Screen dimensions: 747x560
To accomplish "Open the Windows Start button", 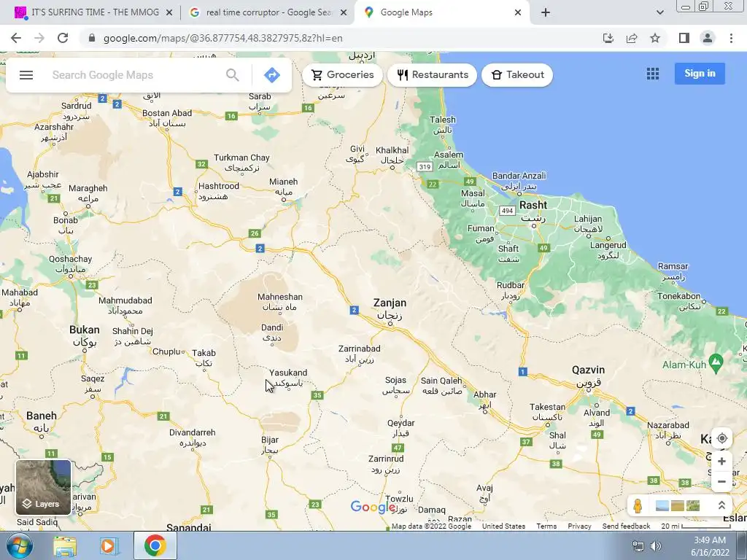I will point(20,545).
